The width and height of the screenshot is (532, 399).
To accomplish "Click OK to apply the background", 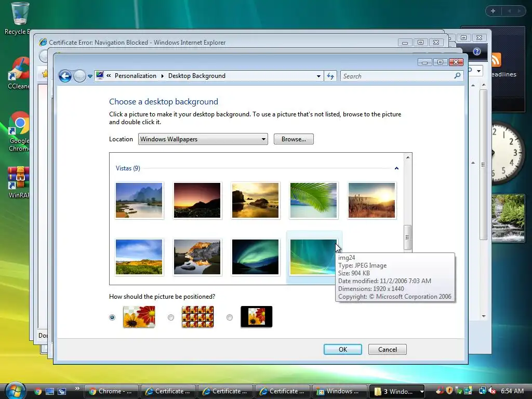I will pos(343,350).
